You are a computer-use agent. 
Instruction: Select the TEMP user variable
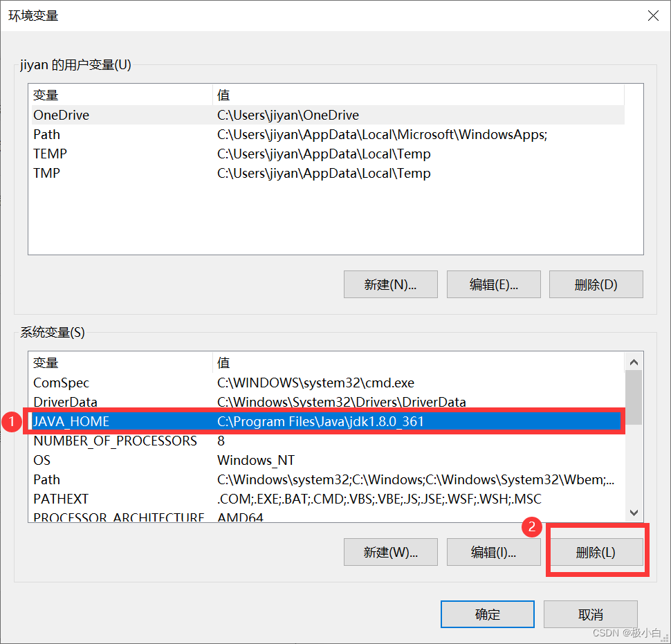point(328,154)
